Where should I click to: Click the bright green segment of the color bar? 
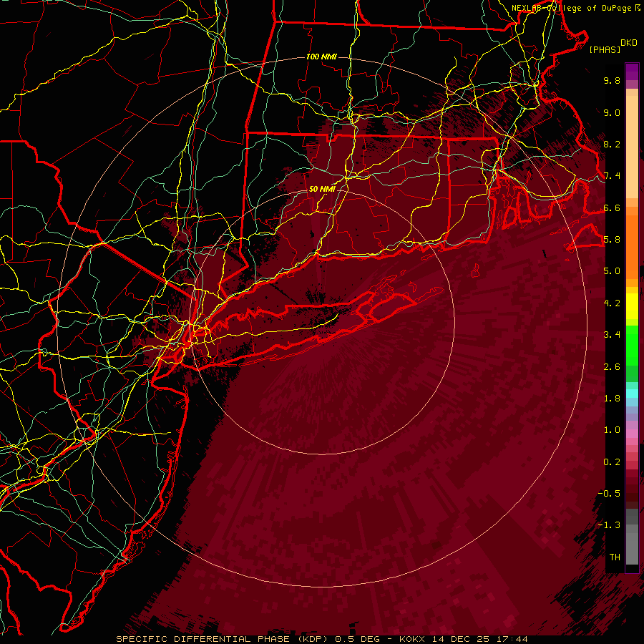click(632, 346)
